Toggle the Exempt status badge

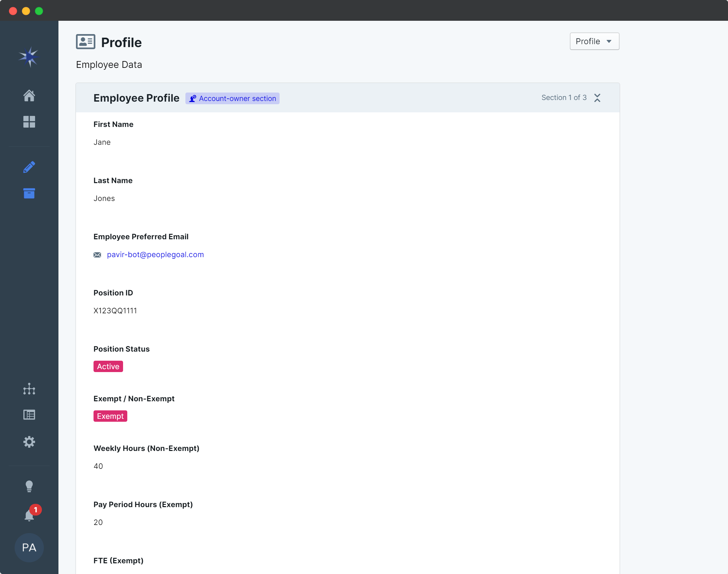pos(110,416)
